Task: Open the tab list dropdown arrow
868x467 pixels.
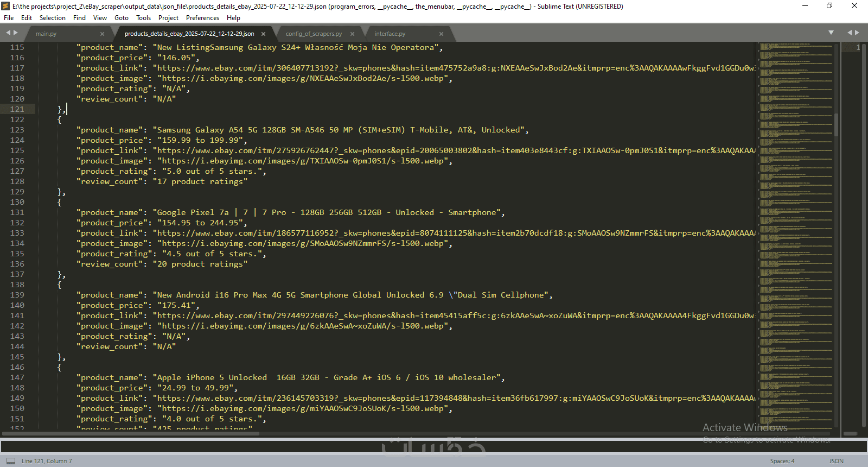Action: tap(831, 33)
